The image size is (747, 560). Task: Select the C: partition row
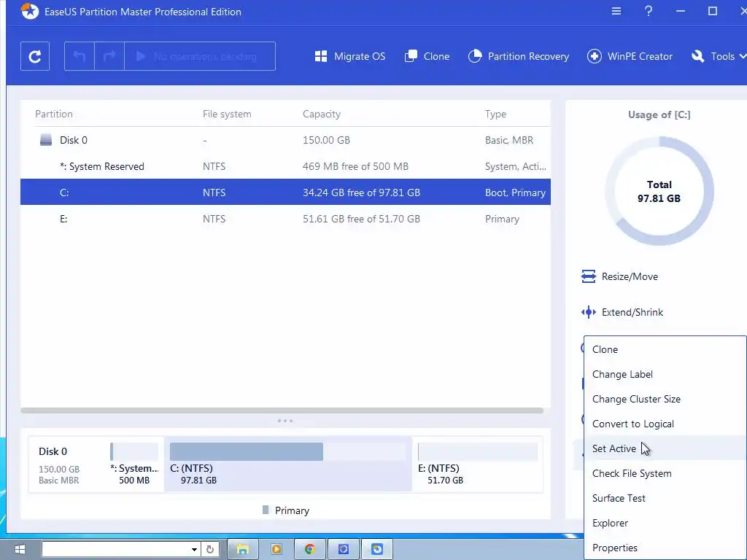[285, 192]
